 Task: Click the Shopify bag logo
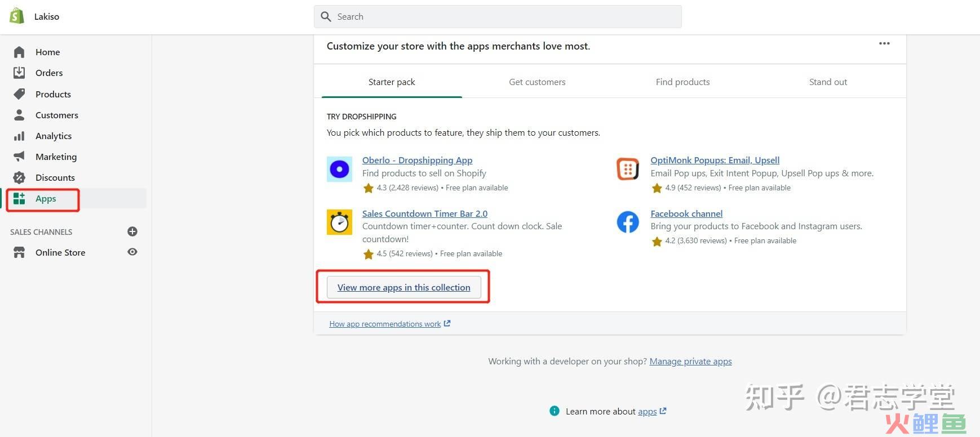[x=17, y=16]
